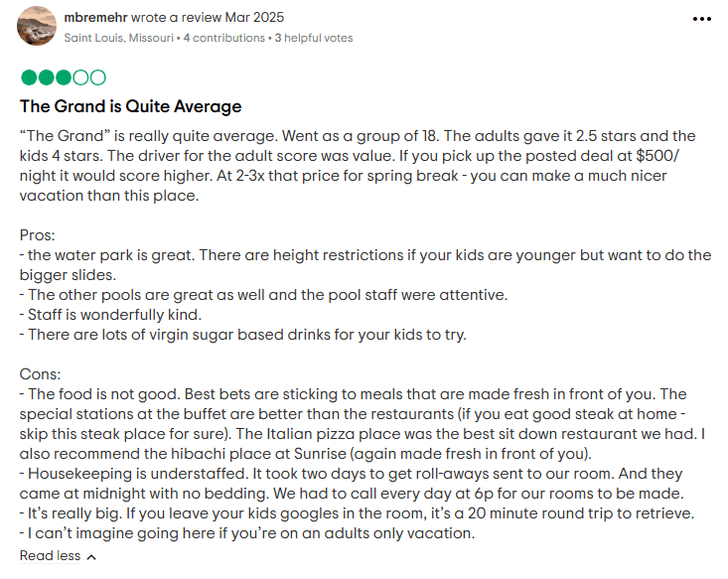Click the fifth empty rating bubble
Image resolution: width=728 pixels, height=579 pixels.
coord(98,77)
